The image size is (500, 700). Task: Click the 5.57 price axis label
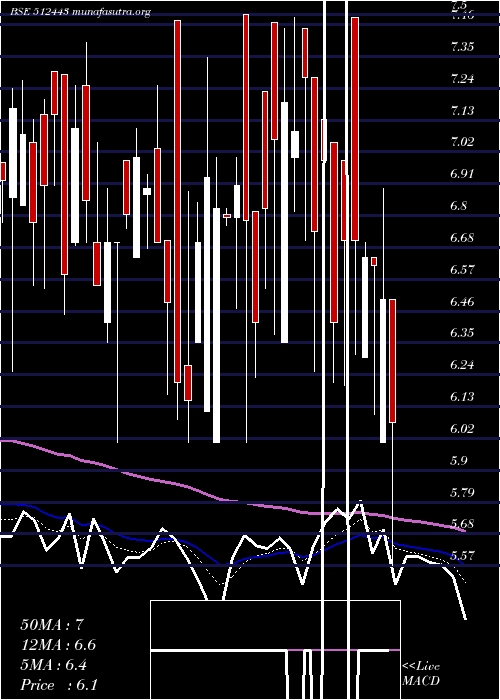[463, 555]
